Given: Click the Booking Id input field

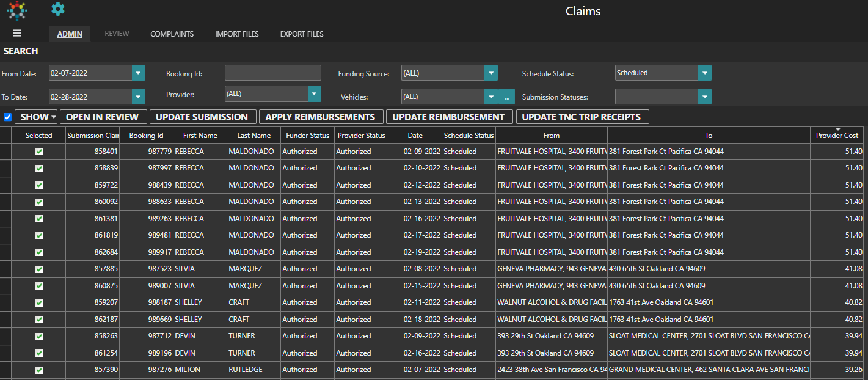Looking at the screenshot, I should point(272,73).
